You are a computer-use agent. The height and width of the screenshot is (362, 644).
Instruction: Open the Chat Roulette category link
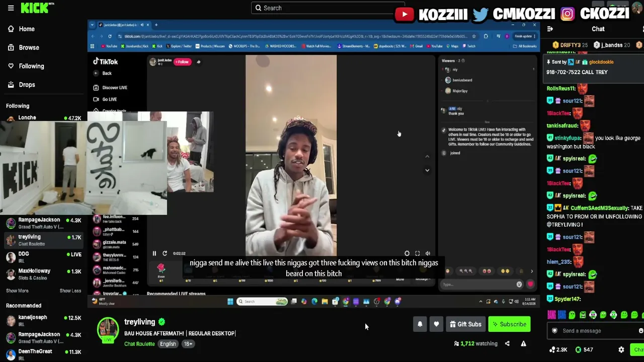tap(139, 344)
